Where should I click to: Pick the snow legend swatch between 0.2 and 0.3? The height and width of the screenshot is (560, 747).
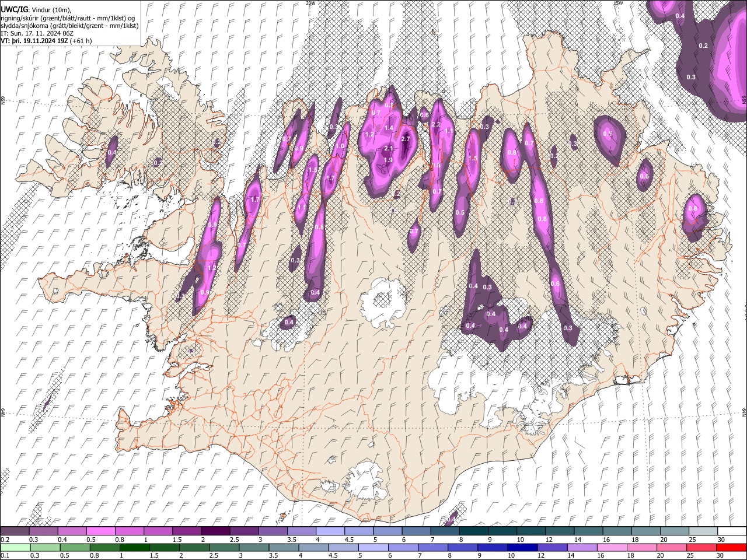tap(14, 531)
